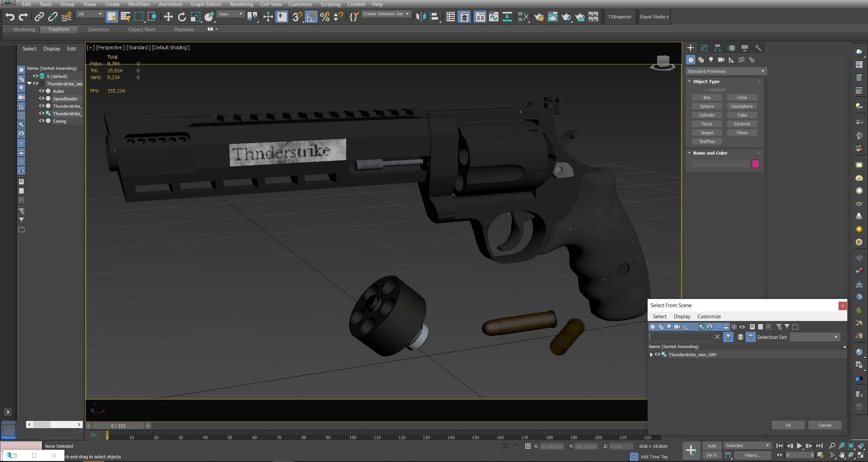Switch to the Object Paint ribbon tab
This screenshot has height=462, width=868.
pyautogui.click(x=141, y=29)
